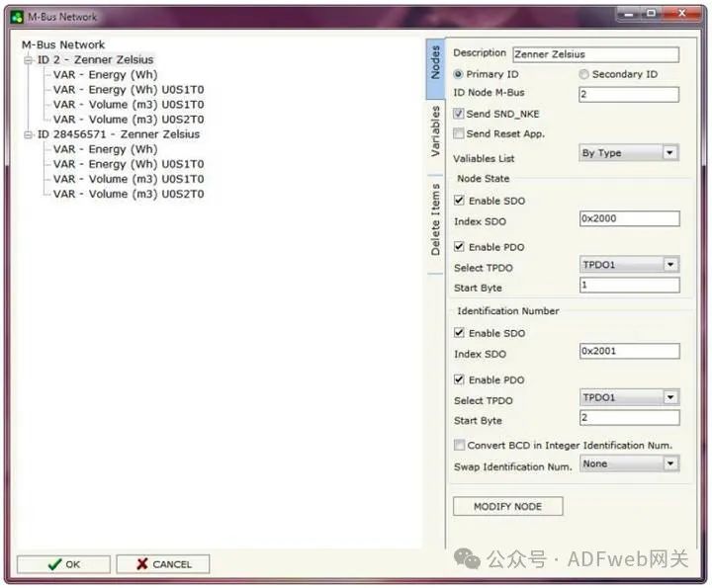The image size is (712, 588).
Task: Minimize the M-Bus Network window
Action: coord(629,14)
